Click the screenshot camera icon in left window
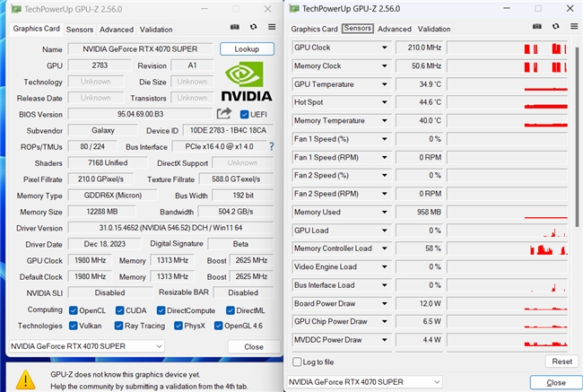This screenshot has width=583, height=392. click(x=235, y=29)
